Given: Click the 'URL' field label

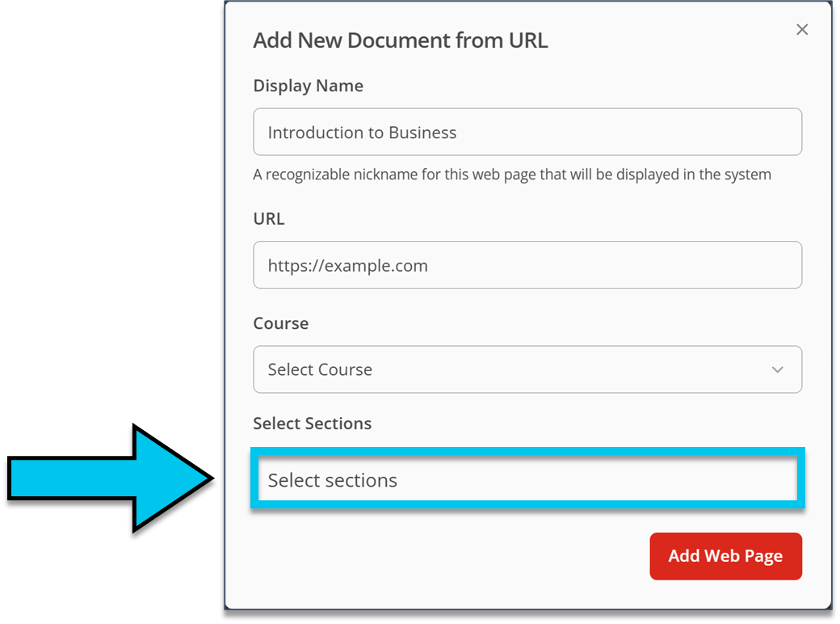Looking at the screenshot, I should (269, 219).
